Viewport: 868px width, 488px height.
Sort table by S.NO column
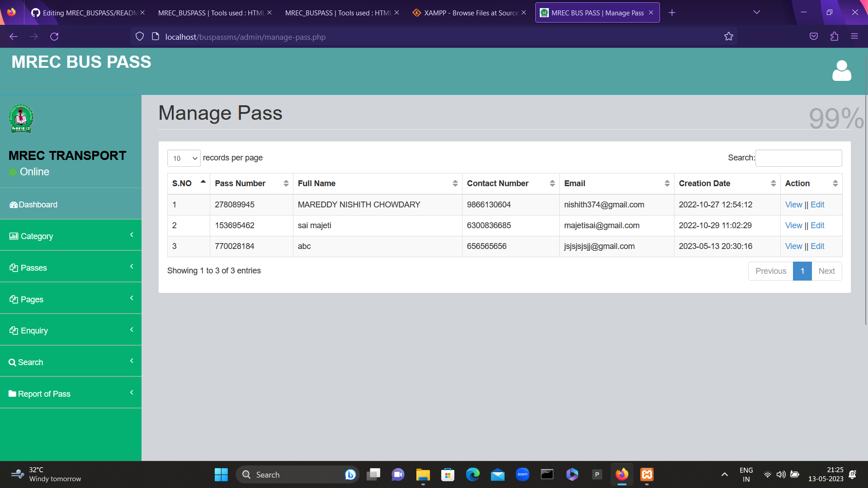click(x=189, y=183)
